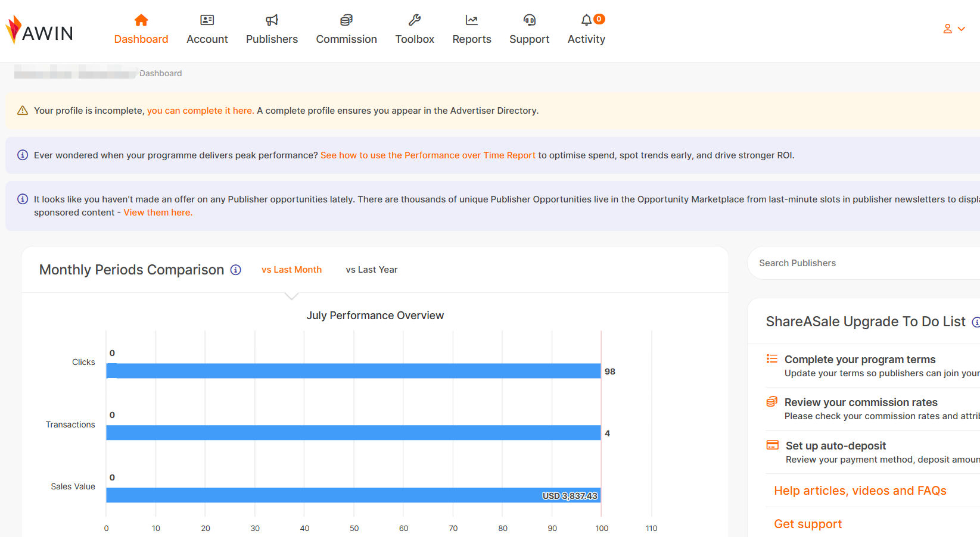Click the AWIN logo
This screenshot has width=980, height=537.
[39, 30]
